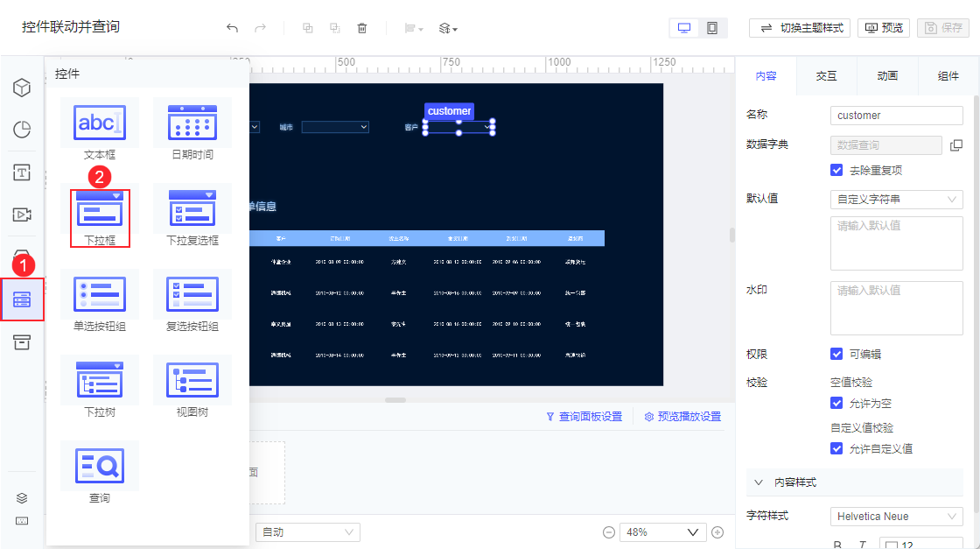Switch to the 动画 tab
Viewport: 980px width, 549px height.
tap(887, 75)
